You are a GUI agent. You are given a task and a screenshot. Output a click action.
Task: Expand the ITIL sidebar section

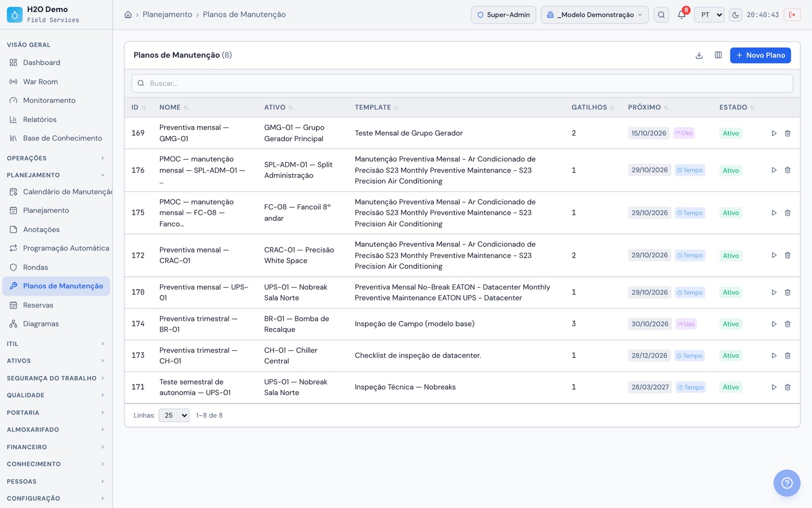point(56,344)
